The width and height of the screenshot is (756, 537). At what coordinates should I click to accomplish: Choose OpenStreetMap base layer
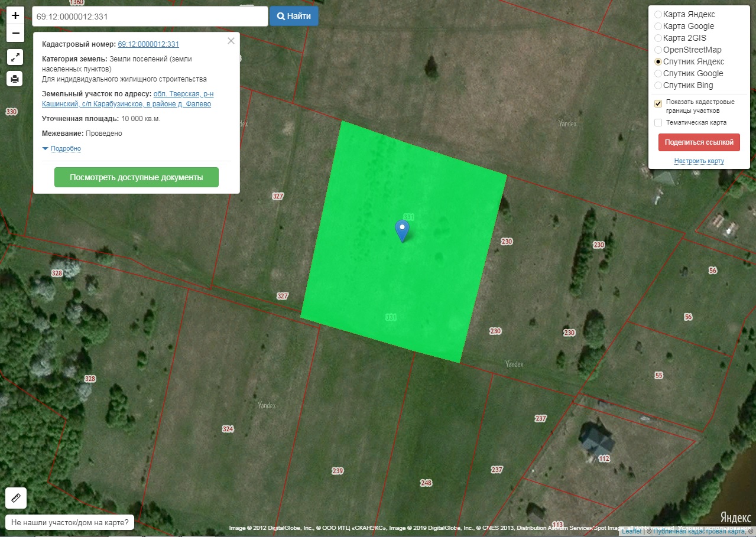click(658, 50)
